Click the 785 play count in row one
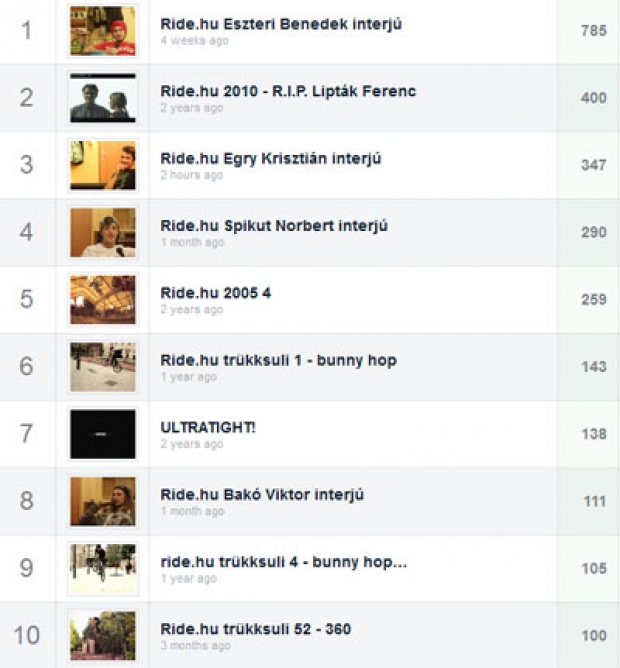620x668 pixels. tap(593, 31)
